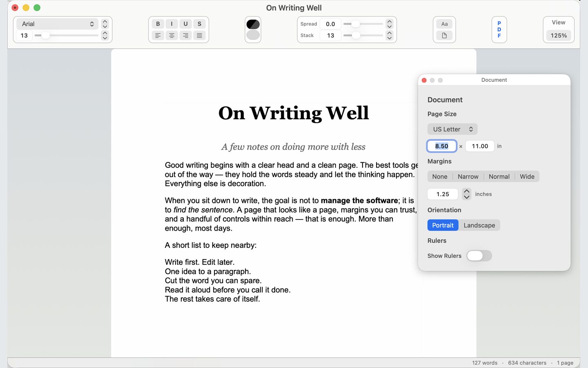Screen dimensions: 588x368
Task: Click the "127 words" status bar count
Action: click(x=485, y=363)
